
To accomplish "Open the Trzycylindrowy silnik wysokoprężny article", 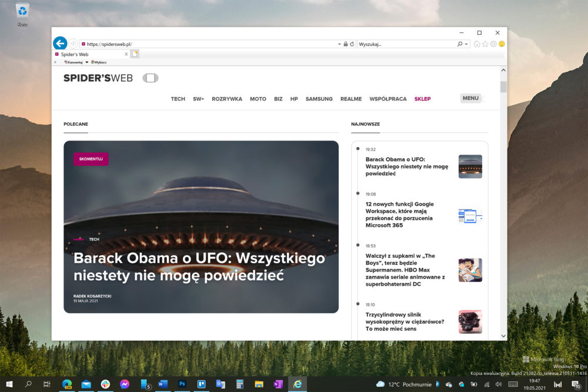I will tap(405, 321).
